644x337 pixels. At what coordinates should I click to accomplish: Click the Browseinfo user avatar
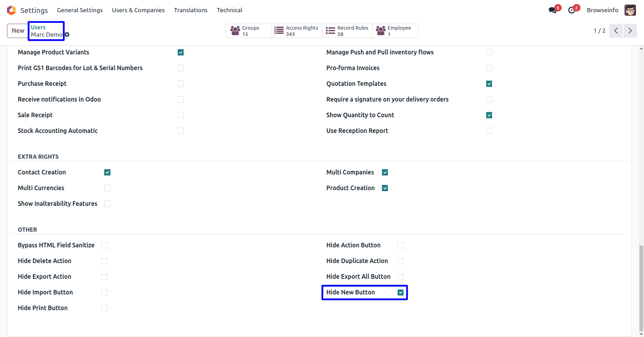[x=630, y=10]
